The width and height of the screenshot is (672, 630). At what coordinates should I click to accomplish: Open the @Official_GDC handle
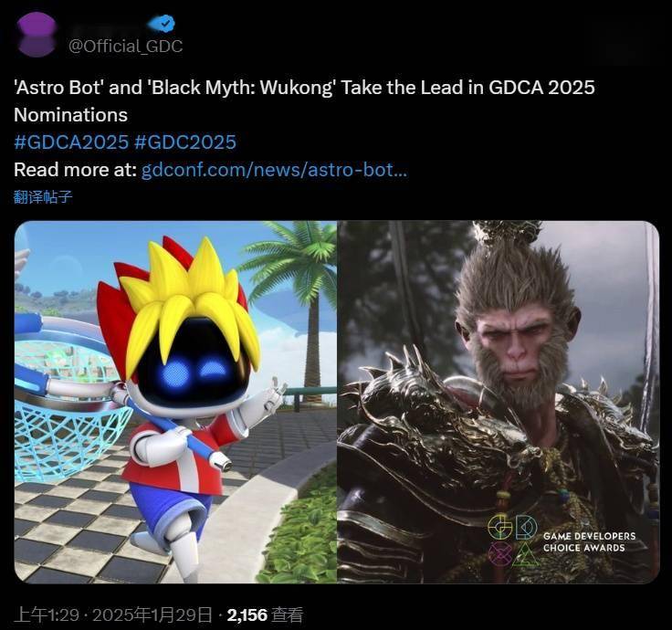click(x=126, y=47)
